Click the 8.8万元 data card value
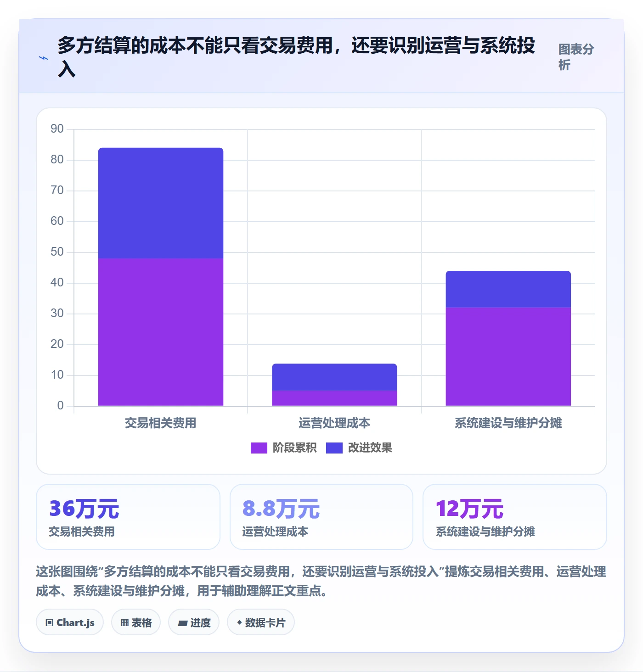The height and width of the screenshot is (672, 643). coord(281,509)
